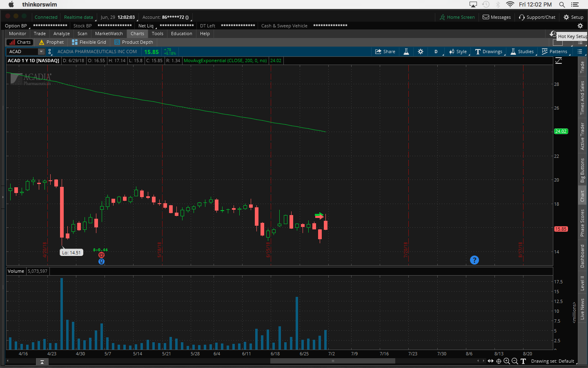Image resolution: width=588 pixels, height=368 pixels.
Task: Click the zoom out magnifier icon
Action: click(515, 361)
